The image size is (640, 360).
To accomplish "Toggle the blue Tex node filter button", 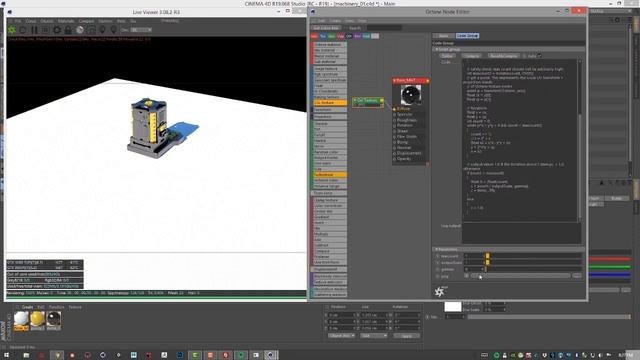I will 323,36.
